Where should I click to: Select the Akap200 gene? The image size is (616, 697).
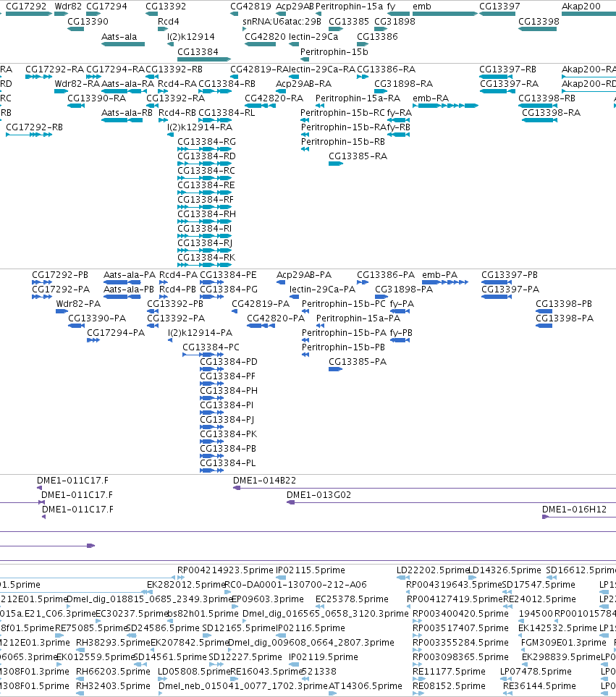(x=589, y=14)
